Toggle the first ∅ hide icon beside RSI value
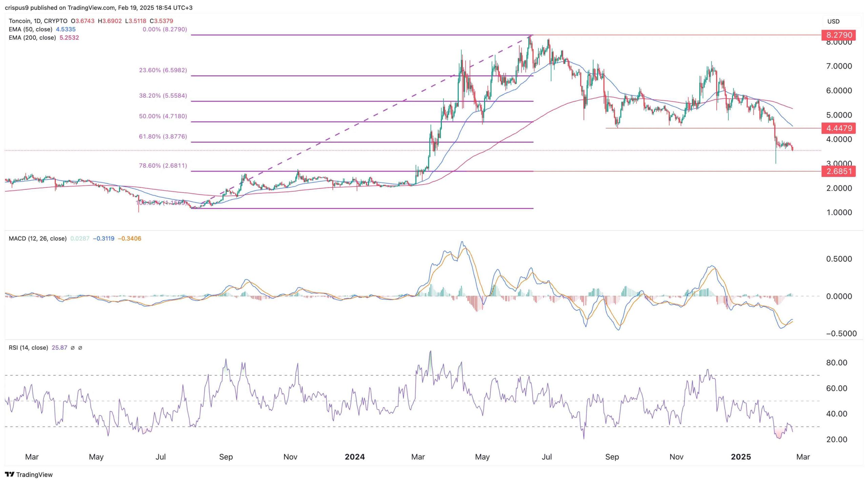Screen dimensions: 868x483 point(72,348)
